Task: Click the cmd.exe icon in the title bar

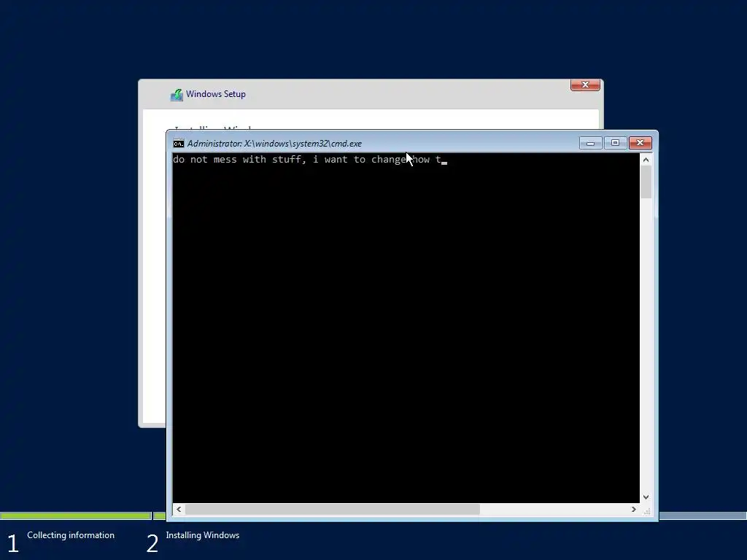Action: tap(179, 144)
